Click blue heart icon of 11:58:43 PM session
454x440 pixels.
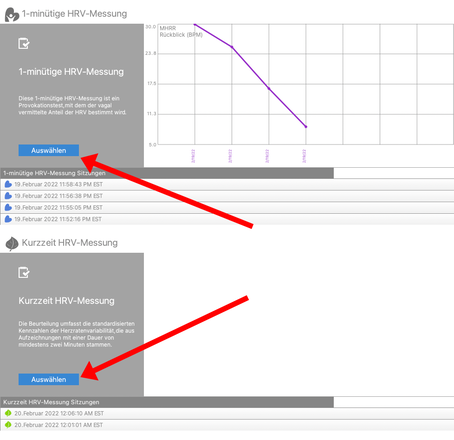(8, 184)
